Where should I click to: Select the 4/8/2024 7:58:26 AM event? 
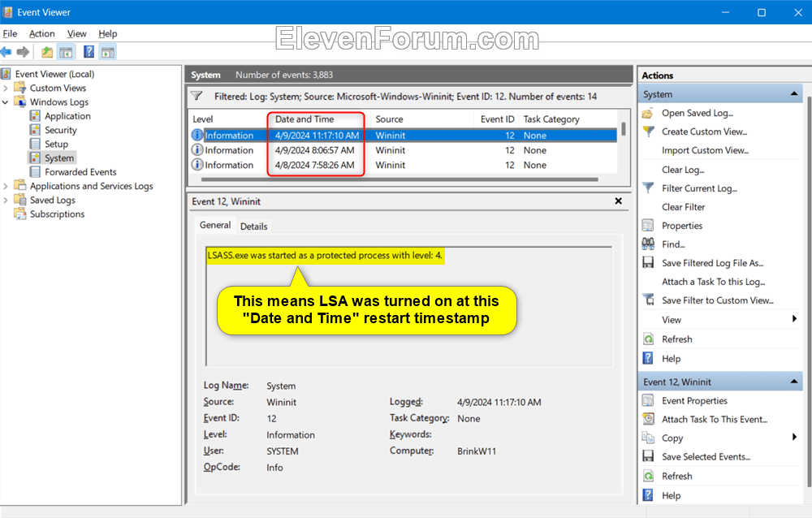pyautogui.click(x=404, y=166)
